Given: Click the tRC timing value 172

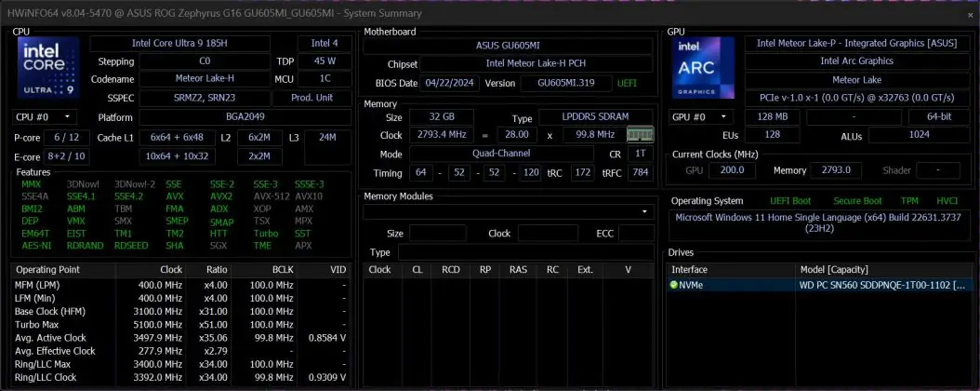Looking at the screenshot, I should coord(582,172).
